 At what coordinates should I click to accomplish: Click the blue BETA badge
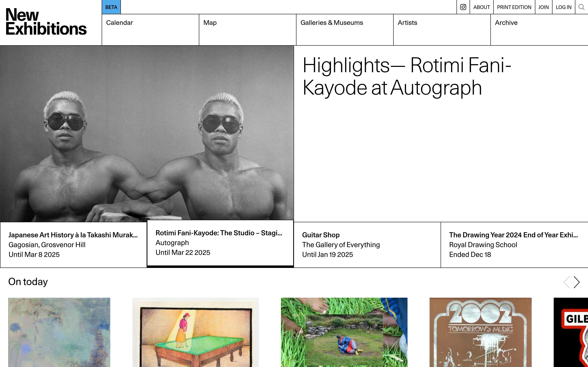pos(111,7)
